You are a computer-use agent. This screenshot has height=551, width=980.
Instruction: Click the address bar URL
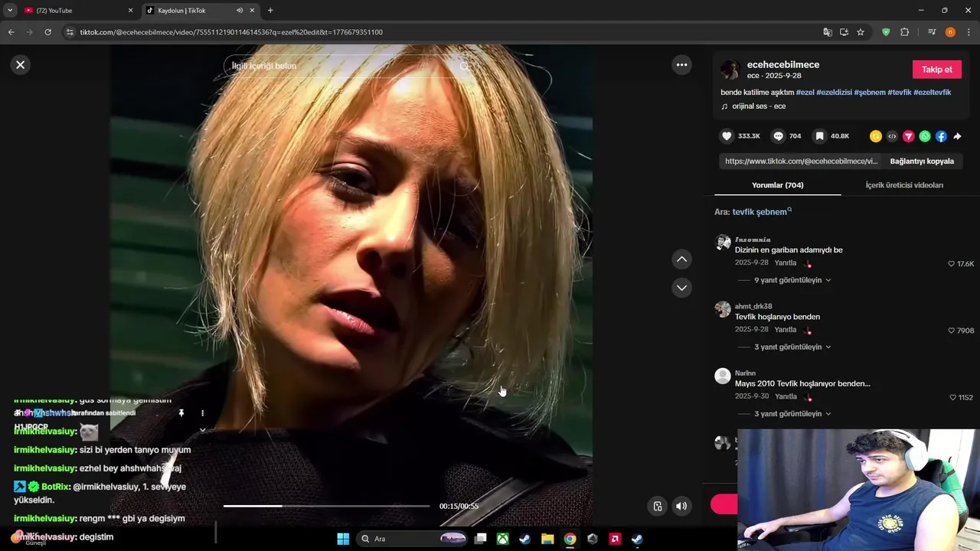(x=231, y=32)
